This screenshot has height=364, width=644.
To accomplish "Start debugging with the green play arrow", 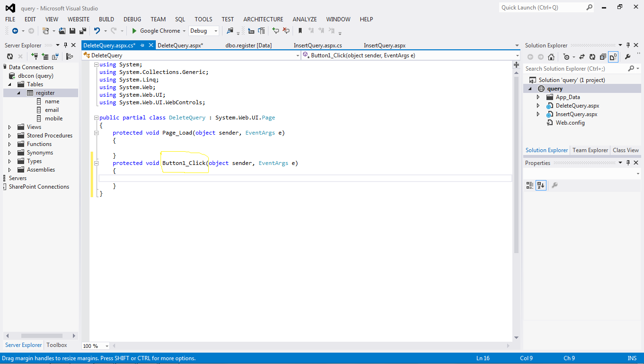I will tap(134, 31).
